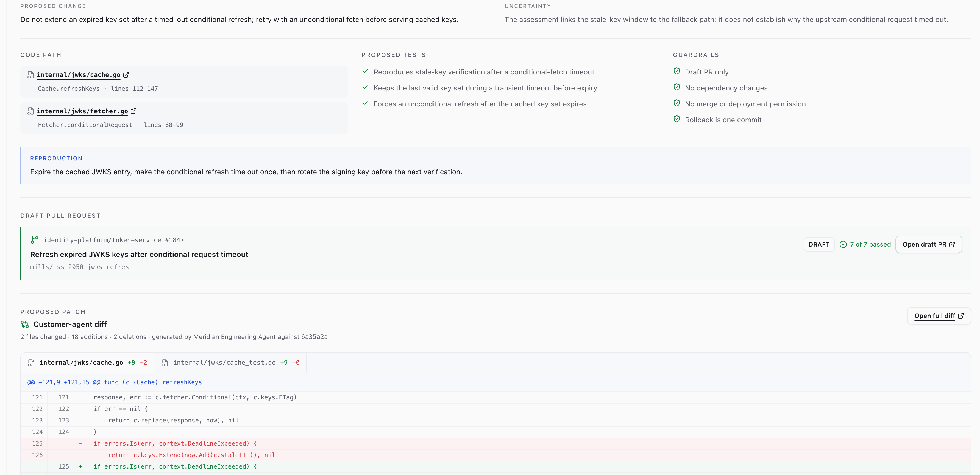Click external-link icon beside cache.go

[x=126, y=75]
